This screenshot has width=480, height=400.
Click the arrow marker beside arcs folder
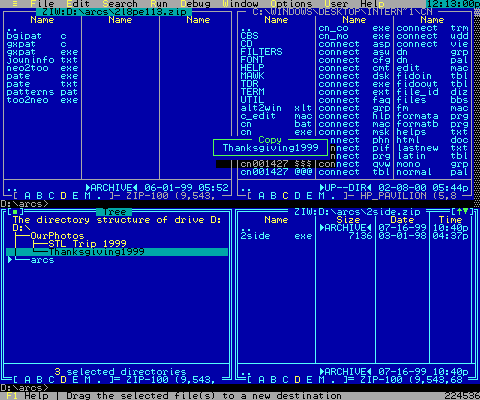tap(10, 260)
